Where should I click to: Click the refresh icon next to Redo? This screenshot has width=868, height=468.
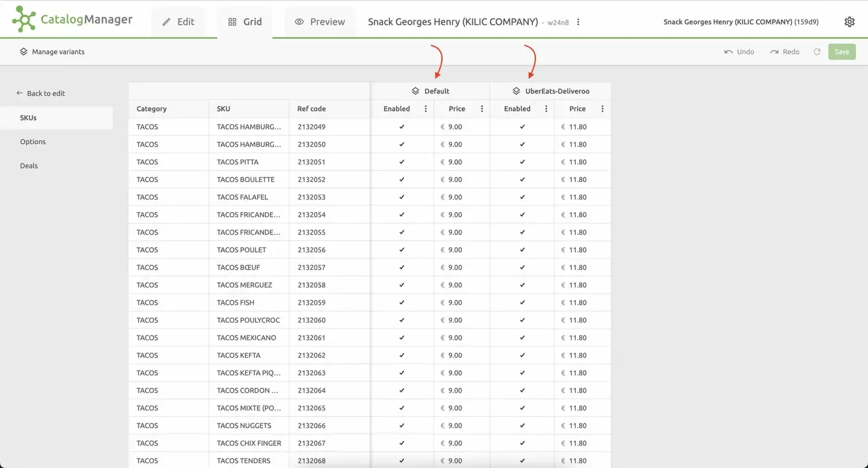pyautogui.click(x=817, y=52)
